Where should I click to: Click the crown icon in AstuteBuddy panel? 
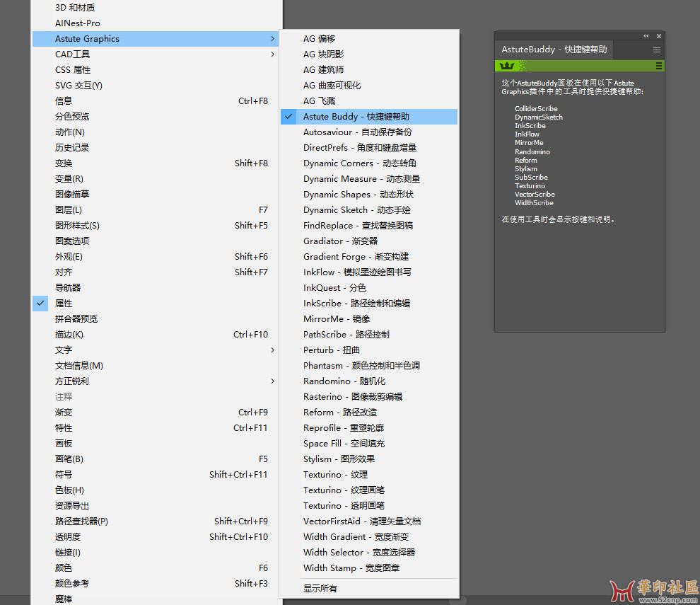click(x=507, y=66)
